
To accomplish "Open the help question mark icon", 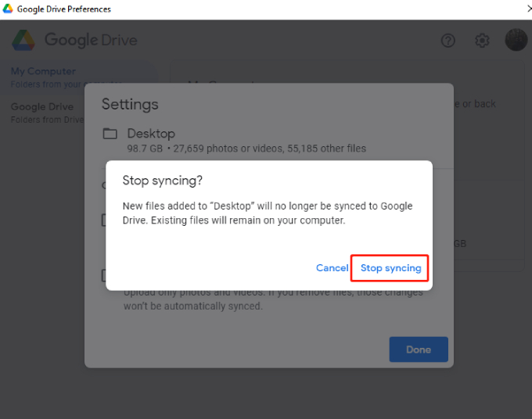I will [x=448, y=41].
